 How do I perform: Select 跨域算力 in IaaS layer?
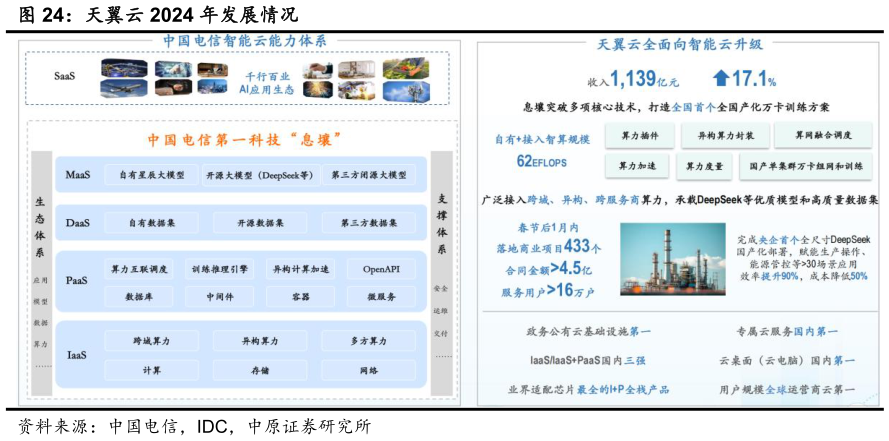[x=152, y=341]
